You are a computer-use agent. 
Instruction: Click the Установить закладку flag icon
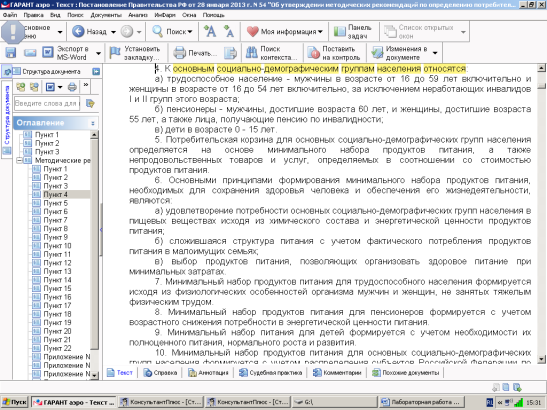pyautogui.click(x=115, y=53)
